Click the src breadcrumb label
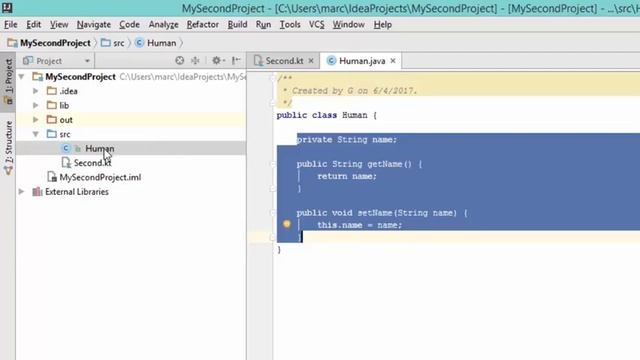 tap(119, 43)
